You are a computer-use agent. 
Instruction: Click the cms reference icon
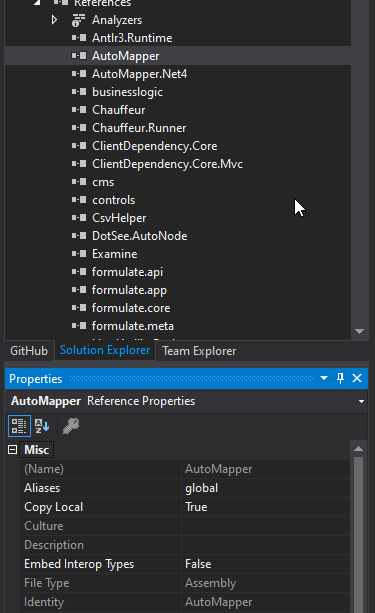[79, 182]
